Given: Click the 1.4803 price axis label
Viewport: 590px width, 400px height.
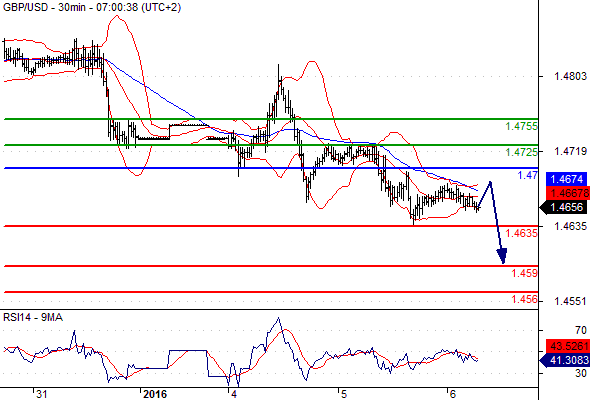Looking at the screenshot, I should (x=570, y=76).
